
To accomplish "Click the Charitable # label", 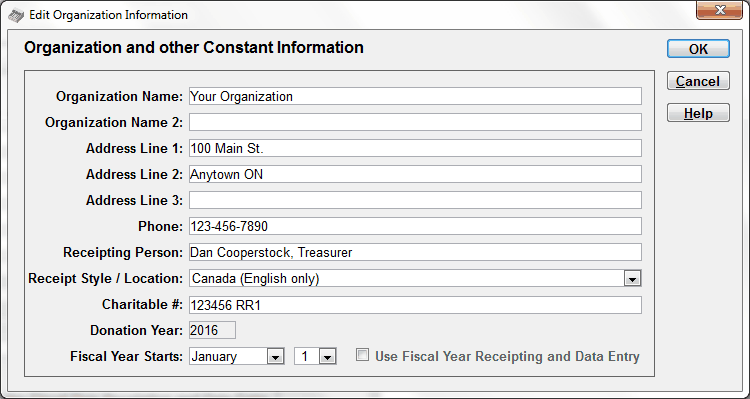I will pos(142,305).
